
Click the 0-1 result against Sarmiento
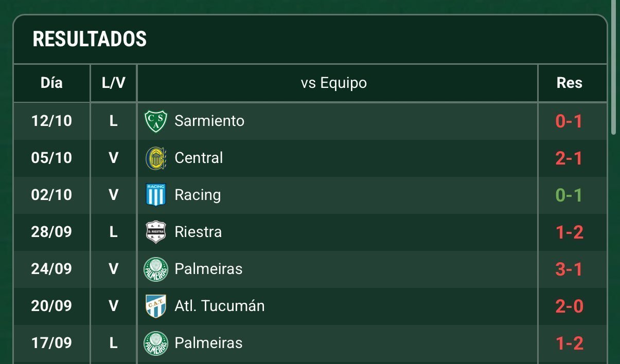569,121
